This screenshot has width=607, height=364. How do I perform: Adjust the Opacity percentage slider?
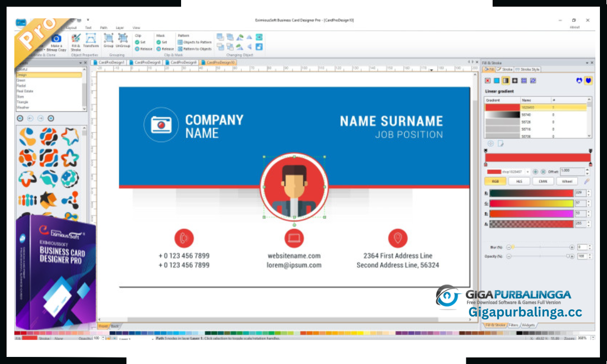point(540,256)
